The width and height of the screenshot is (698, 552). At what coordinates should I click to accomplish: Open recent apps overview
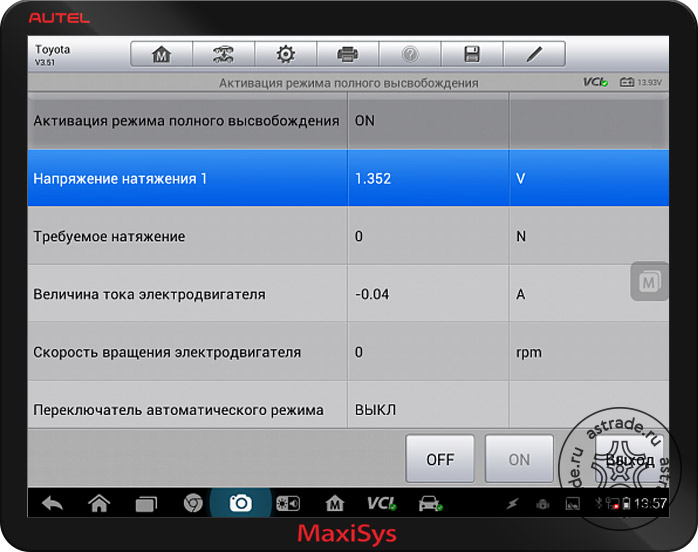(x=146, y=504)
